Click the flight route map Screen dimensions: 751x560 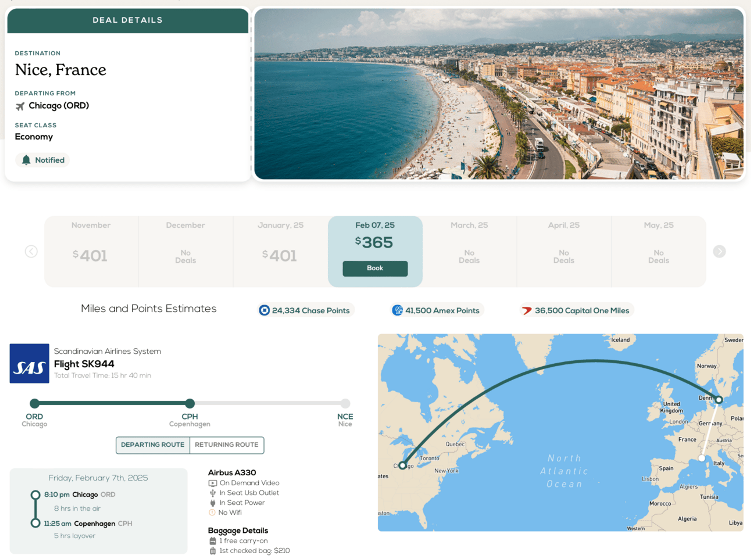click(x=560, y=433)
